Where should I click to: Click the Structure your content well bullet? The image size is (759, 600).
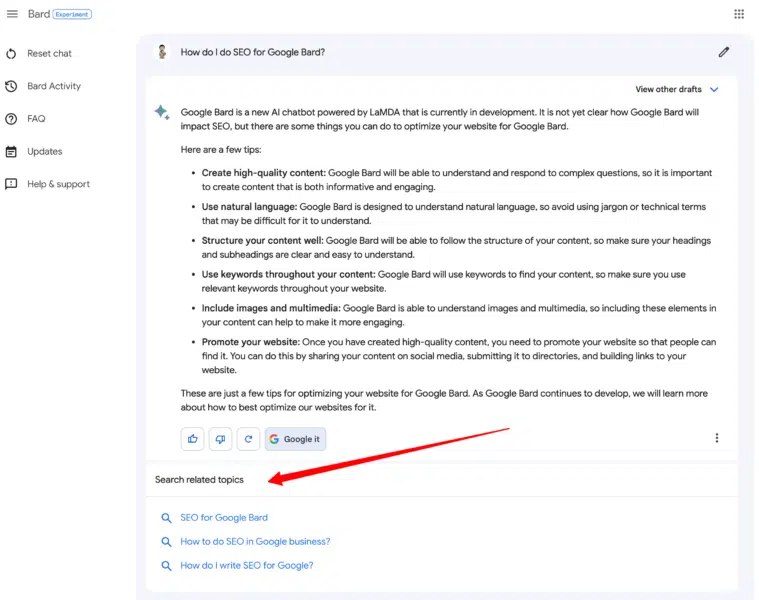(456, 248)
